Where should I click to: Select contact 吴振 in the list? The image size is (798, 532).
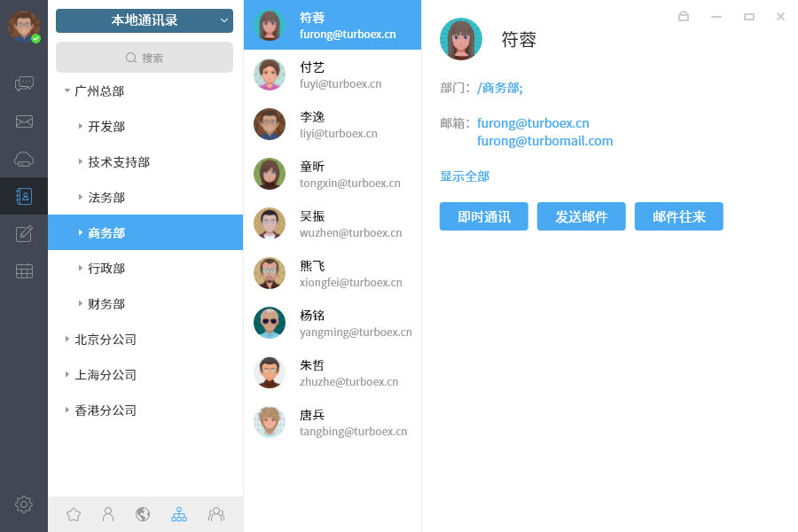tap(332, 223)
